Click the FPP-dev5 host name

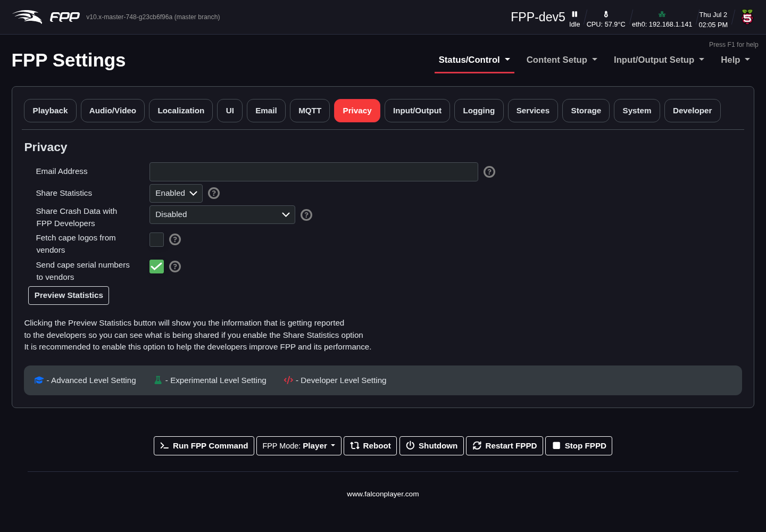click(x=538, y=17)
